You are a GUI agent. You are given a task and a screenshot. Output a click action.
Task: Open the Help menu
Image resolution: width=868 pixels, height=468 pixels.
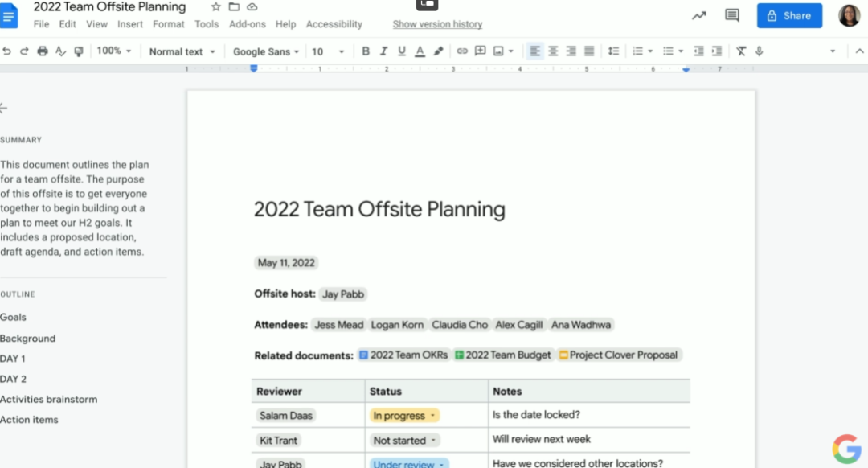285,24
